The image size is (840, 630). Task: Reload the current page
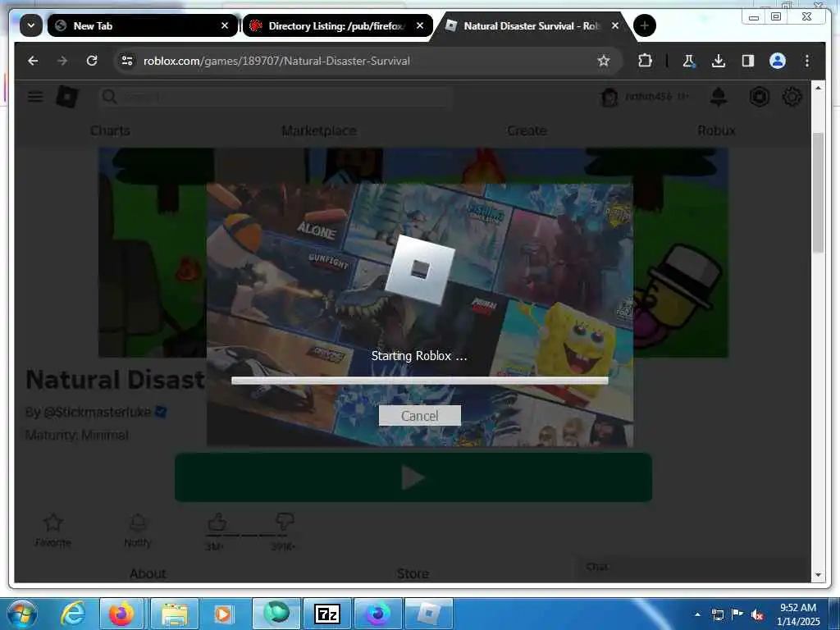click(x=92, y=61)
